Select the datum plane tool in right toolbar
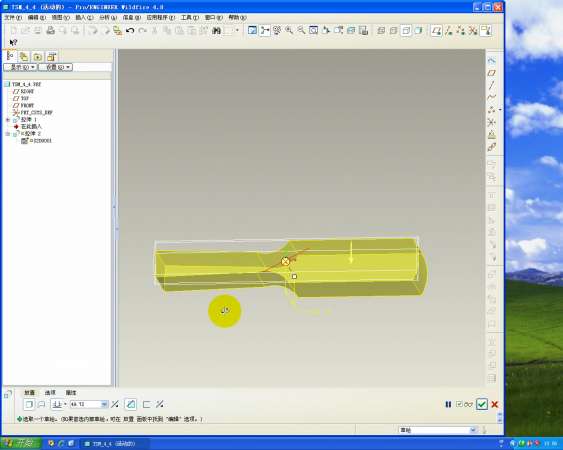Image resolution: width=563 pixels, height=450 pixels. tap(491, 73)
